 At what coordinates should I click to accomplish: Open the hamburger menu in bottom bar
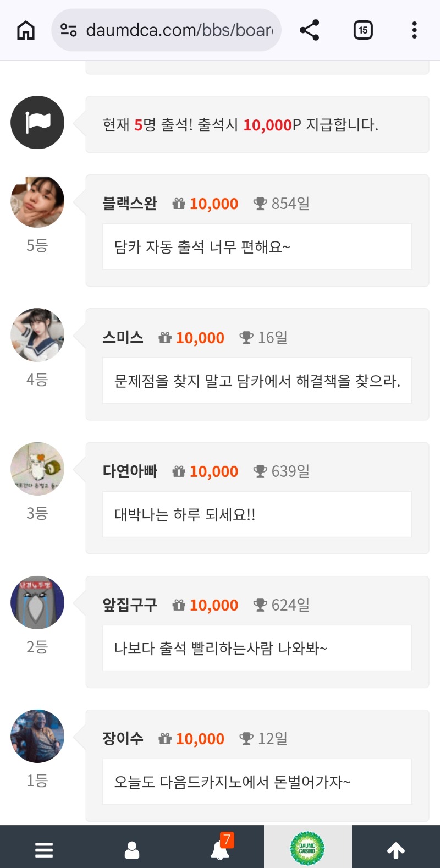pyautogui.click(x=44, y=850)
